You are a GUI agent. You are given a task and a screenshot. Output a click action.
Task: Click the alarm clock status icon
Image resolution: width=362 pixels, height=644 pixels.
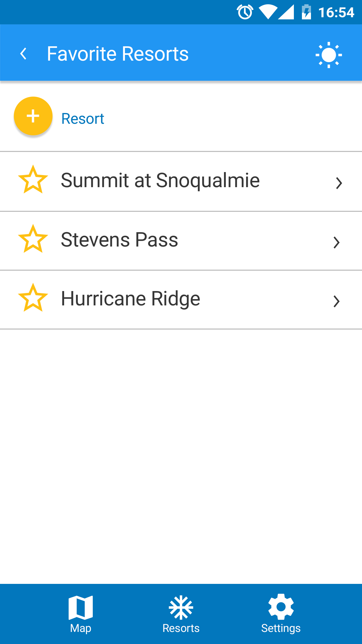click(x=245, y=12)
